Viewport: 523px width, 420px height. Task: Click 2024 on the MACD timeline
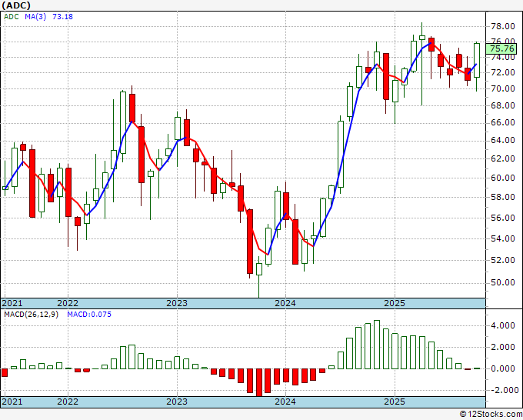click(x=285, y=402)
